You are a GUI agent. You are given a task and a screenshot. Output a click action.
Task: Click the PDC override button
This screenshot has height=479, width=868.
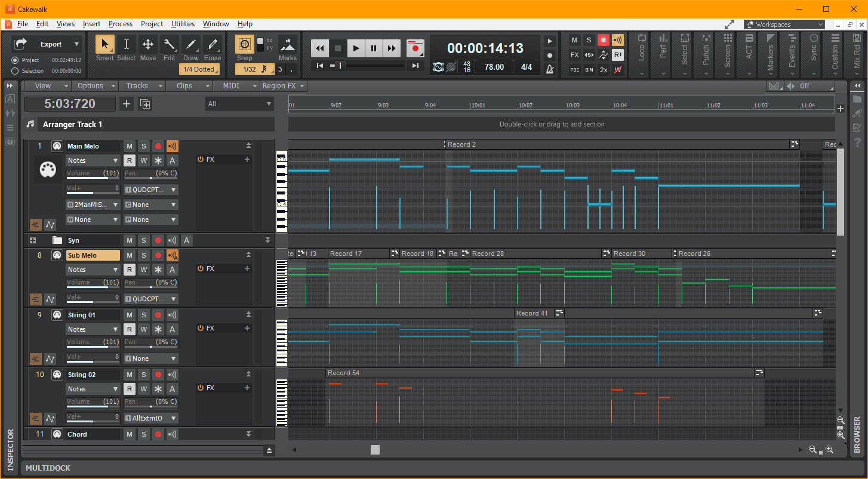point(574,70)
